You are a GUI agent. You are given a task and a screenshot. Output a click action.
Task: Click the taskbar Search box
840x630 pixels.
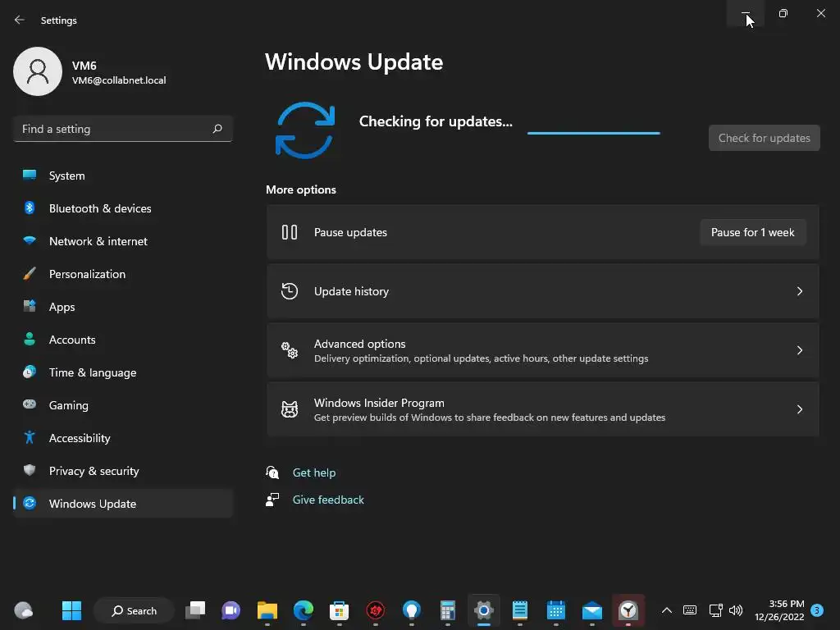[134, 610]
